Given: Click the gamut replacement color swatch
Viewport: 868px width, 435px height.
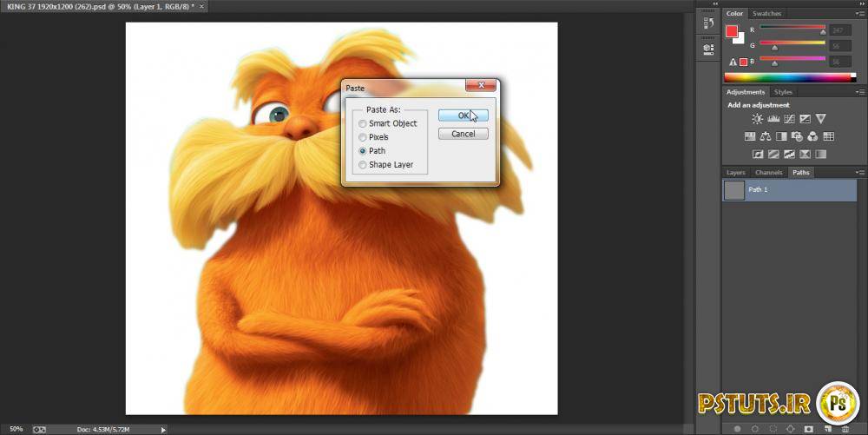Looking at the screenshot, I should point(744,62).
